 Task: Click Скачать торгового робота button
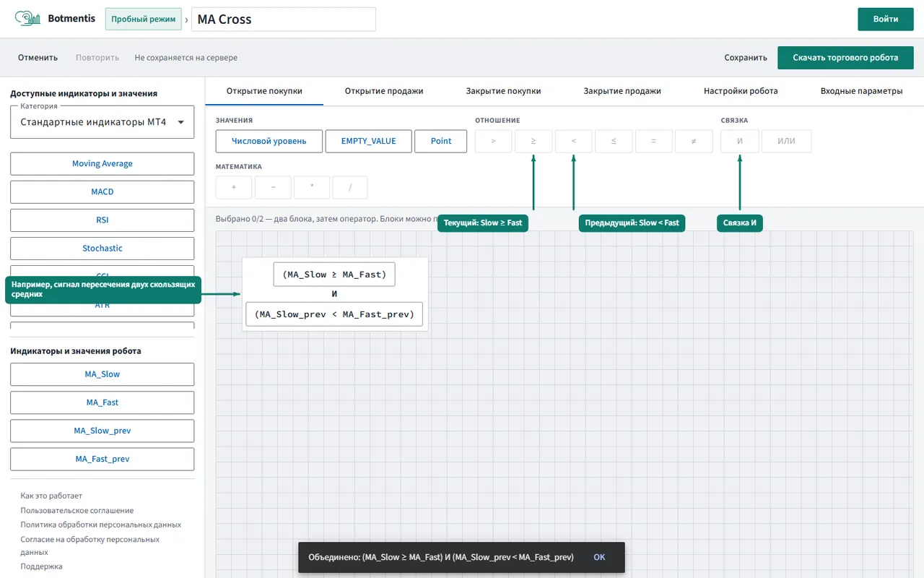[845, 58]
